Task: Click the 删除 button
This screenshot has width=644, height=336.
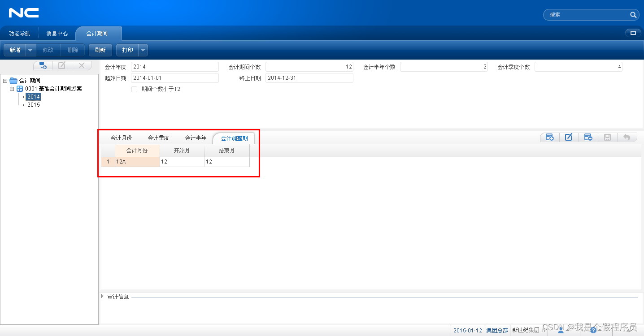Action: (x=73, y=50)
